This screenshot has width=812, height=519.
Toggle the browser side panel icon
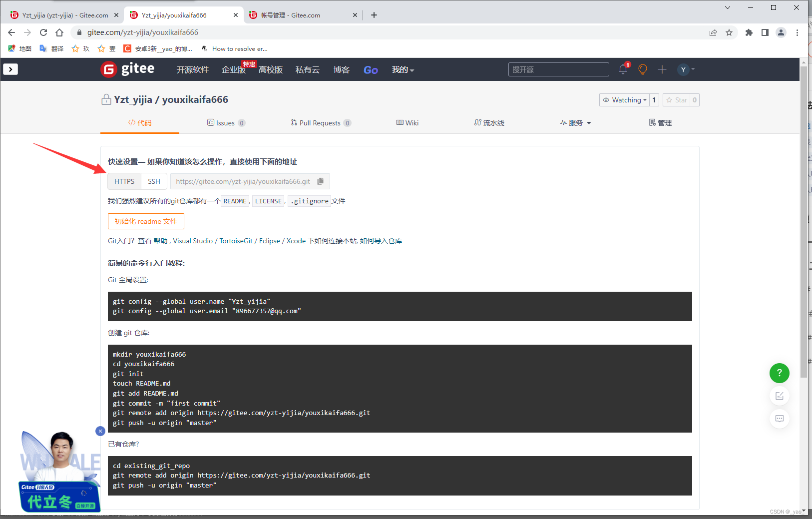765,32
